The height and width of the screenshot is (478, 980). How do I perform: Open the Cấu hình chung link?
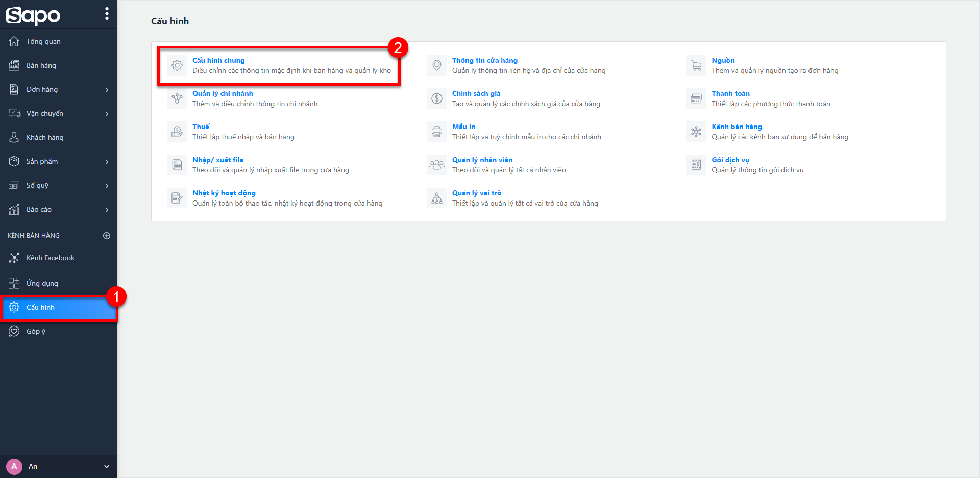(x=218, y=60)
